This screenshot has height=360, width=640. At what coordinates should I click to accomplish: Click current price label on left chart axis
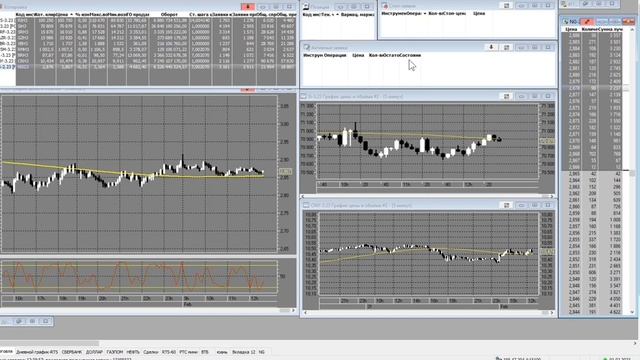(x=285, y=172)
